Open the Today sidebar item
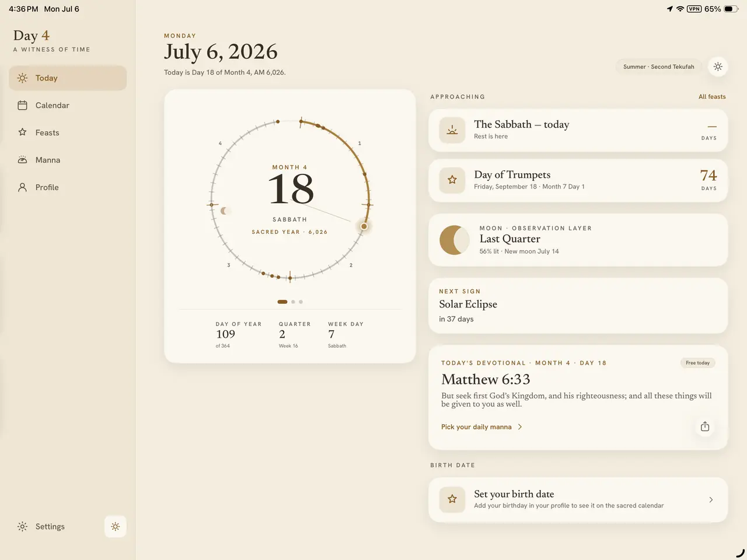Viewport: 747px width, 560px height. [x=68, y=78]
